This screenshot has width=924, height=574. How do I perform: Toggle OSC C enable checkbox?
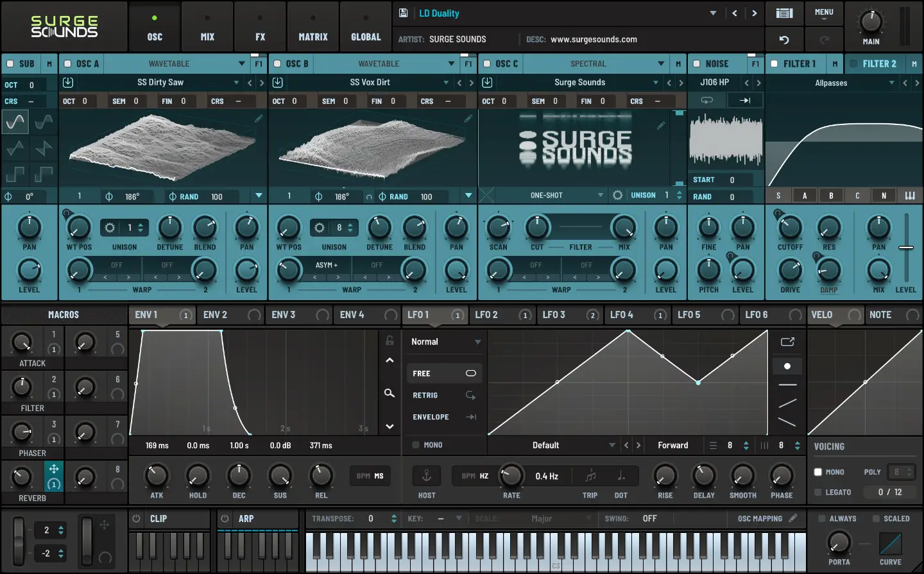tap(487, 63)
